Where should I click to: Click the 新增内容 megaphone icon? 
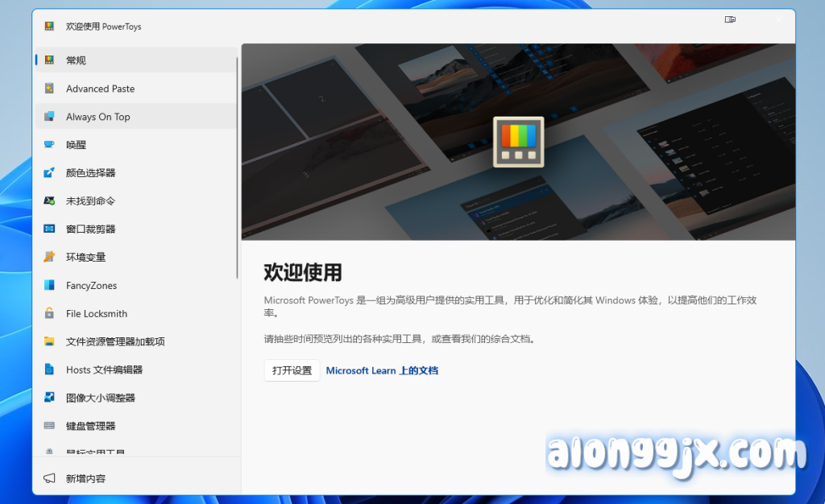click(x=49, y=478)
